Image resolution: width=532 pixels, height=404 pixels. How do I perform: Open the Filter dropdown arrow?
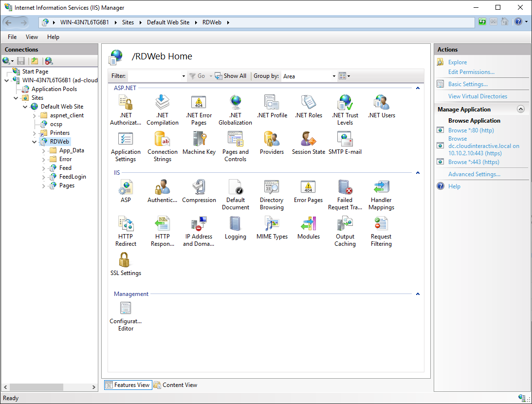click(x=183, y=76)
